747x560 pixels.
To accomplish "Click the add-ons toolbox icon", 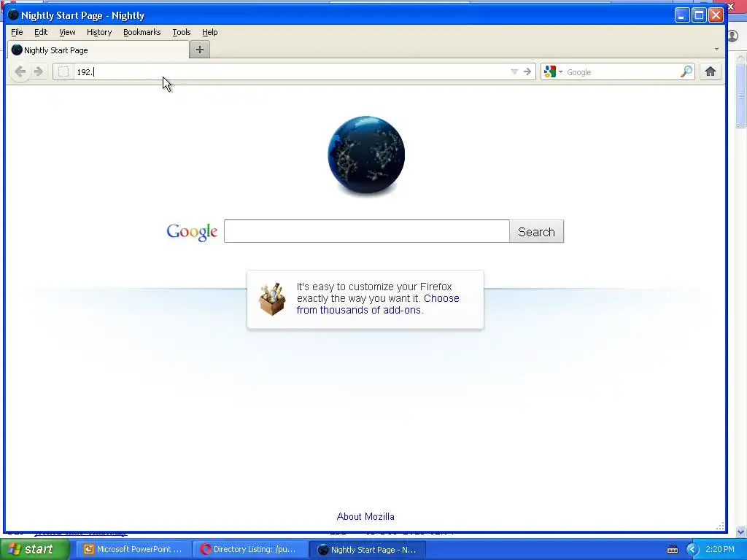I will (x=272, y=298).
